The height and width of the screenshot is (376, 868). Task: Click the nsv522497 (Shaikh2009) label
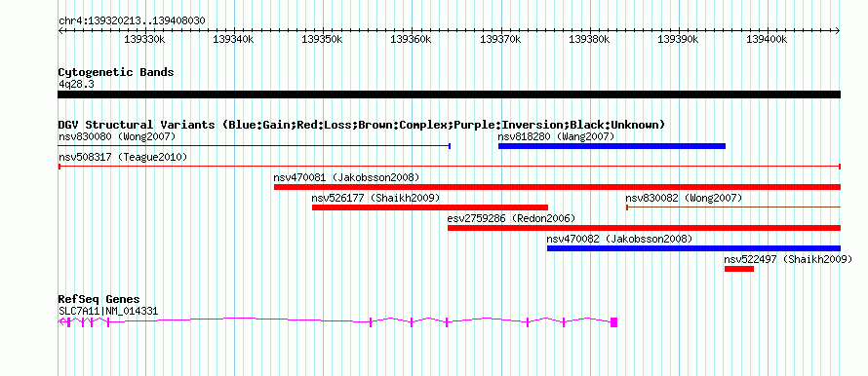coord(788,259)
